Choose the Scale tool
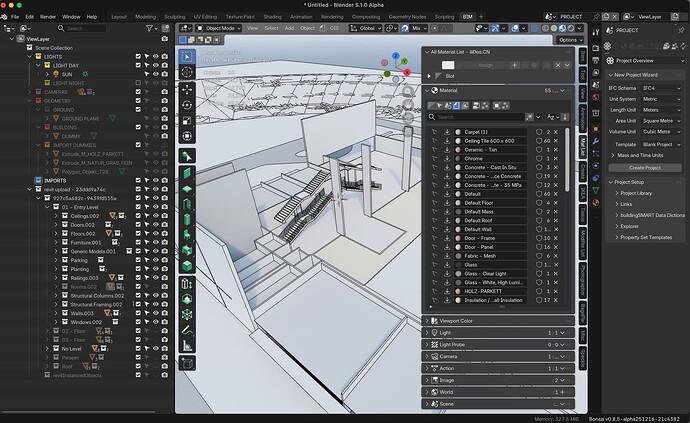This screenshot has width=690, height=423. (187, 121)
